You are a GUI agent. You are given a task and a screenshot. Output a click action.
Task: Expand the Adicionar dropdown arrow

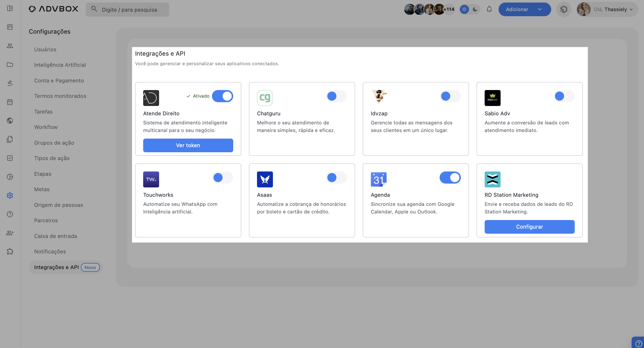point(540,9)
